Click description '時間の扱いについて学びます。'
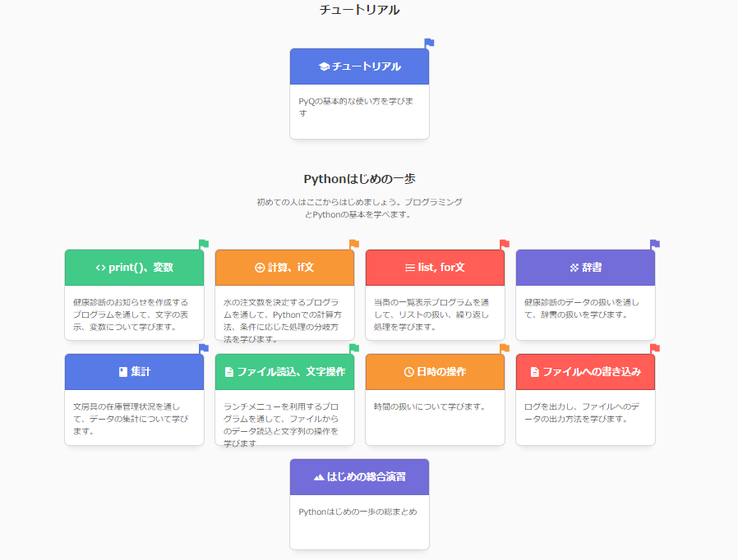 tap(430, 406)
